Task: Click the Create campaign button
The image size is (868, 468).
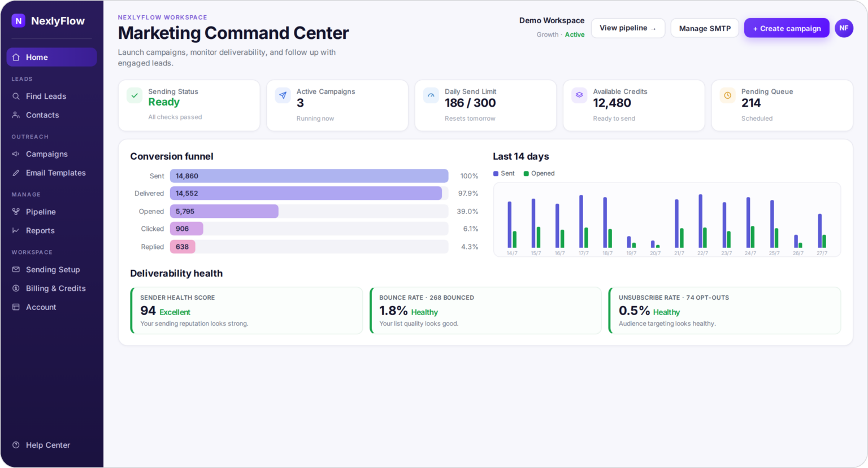Action: 787,28
